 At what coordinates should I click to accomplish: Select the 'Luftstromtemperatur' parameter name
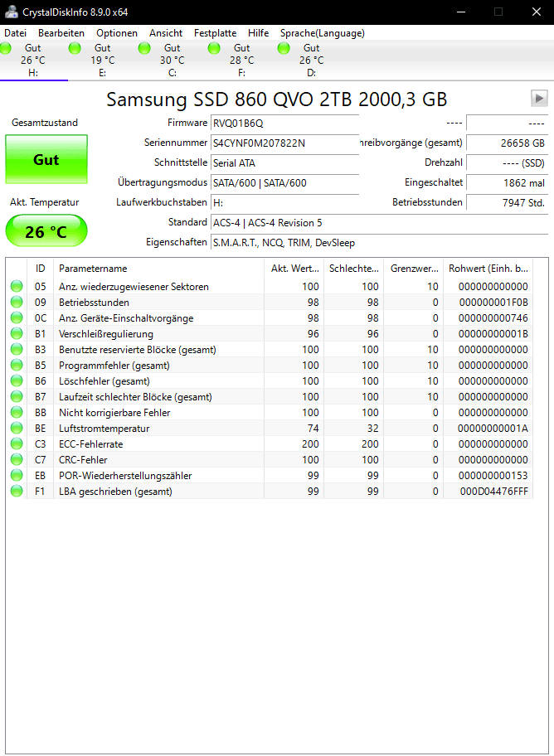(104, 429)
